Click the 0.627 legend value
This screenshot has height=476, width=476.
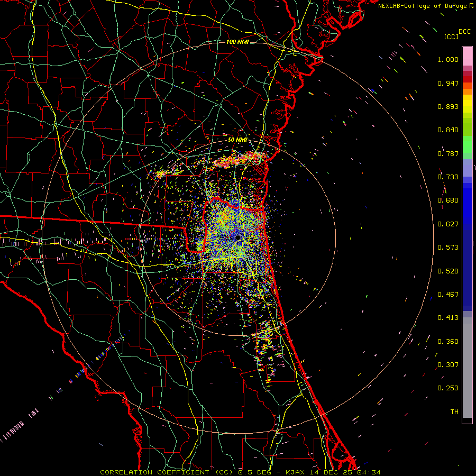(448, 224)
